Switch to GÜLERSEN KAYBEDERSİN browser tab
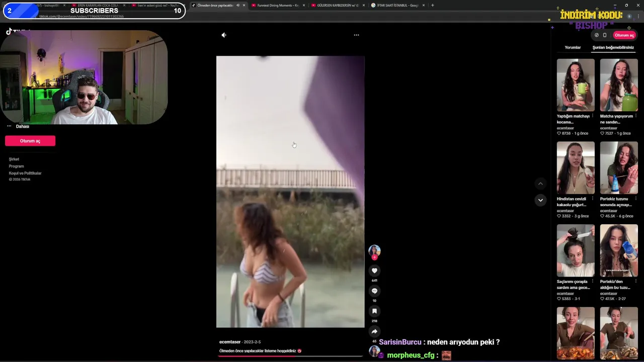Image resolution: width=644 pixels, height=362 pixels. [338, 5]
